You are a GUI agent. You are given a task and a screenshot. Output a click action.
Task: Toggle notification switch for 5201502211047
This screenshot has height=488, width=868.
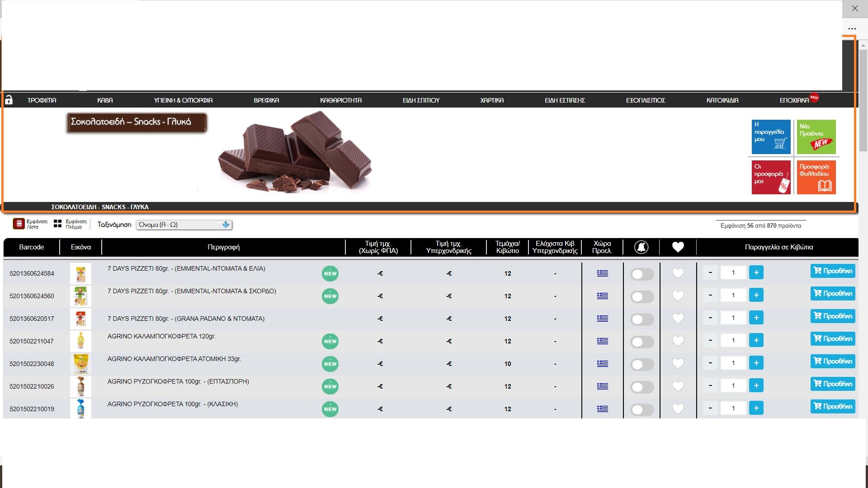coord(642,342)
